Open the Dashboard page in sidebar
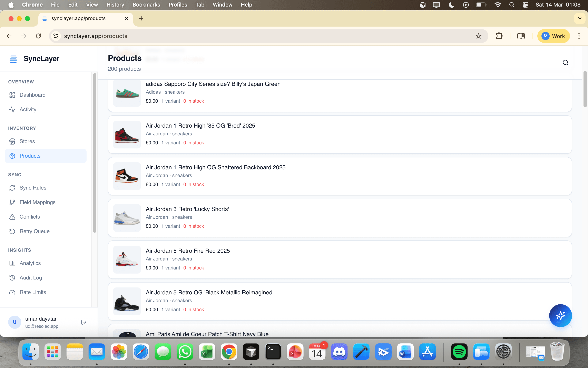Image resolution: width=588 pixels, height=368 pixels. tap(46, 95)
